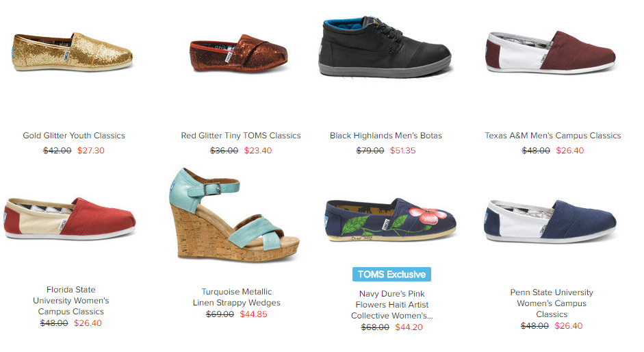Open the Florida State red shoe image

69,218
